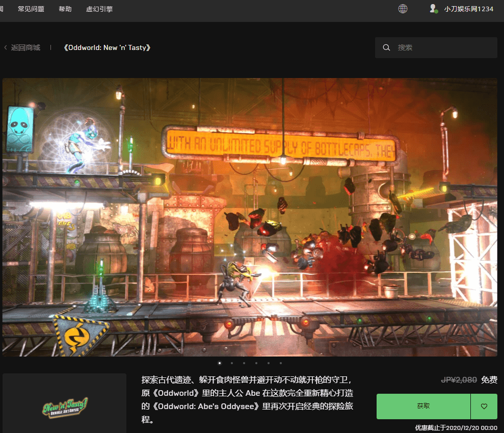Open the 虚幻引擎 menu item
The image size is (504, 433).
(99, 9)
